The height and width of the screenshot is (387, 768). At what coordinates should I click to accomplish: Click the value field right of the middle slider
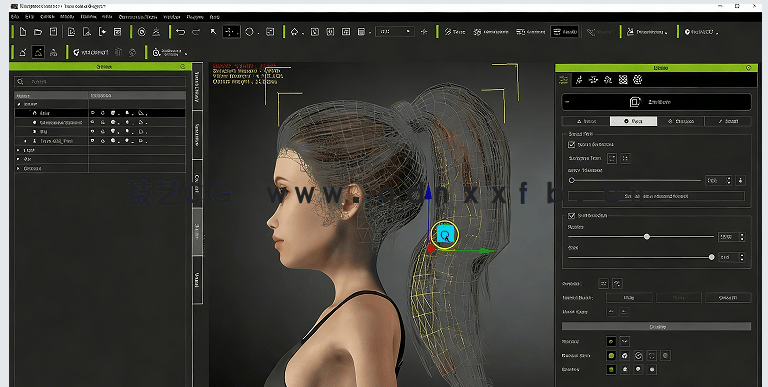[728, 237]
